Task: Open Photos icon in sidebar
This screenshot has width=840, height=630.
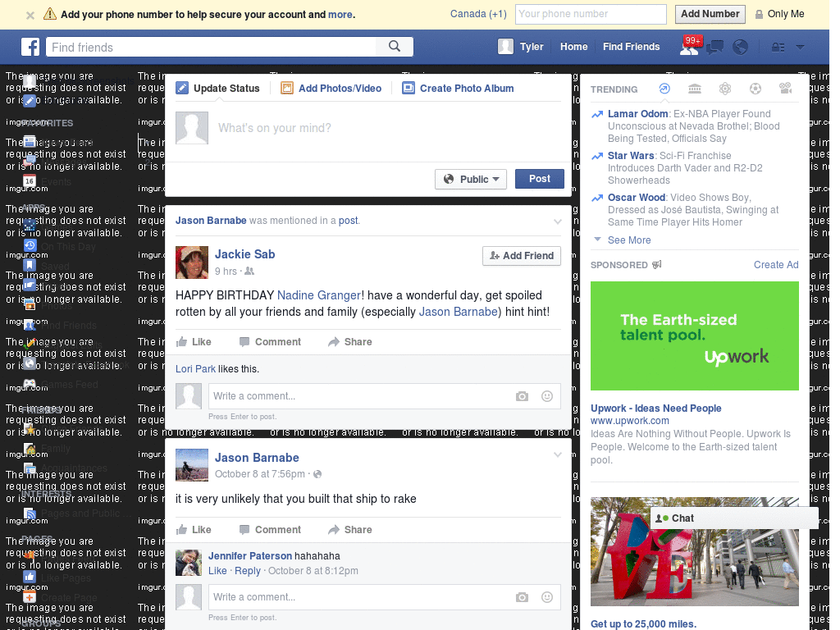Action: click(x=30, y=305)
